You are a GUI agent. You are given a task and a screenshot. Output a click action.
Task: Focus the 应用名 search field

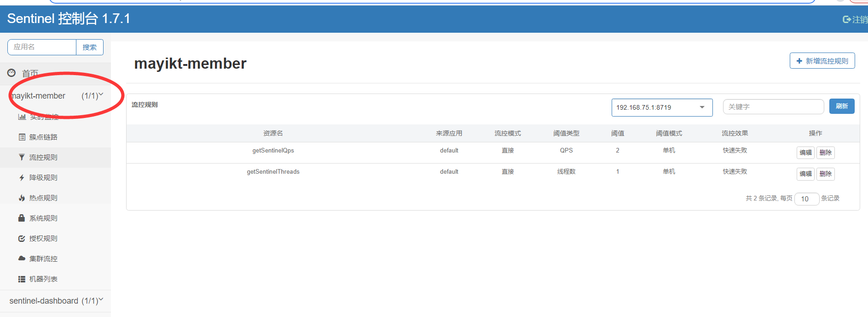(x=42, y=47)
